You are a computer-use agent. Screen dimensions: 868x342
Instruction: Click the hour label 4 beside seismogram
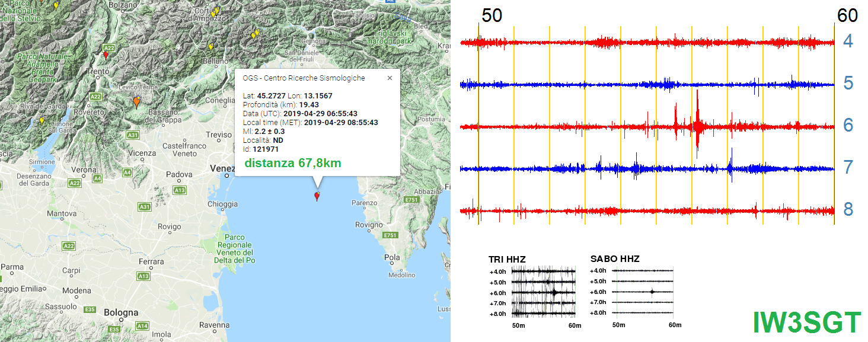[x=848, y=41]
